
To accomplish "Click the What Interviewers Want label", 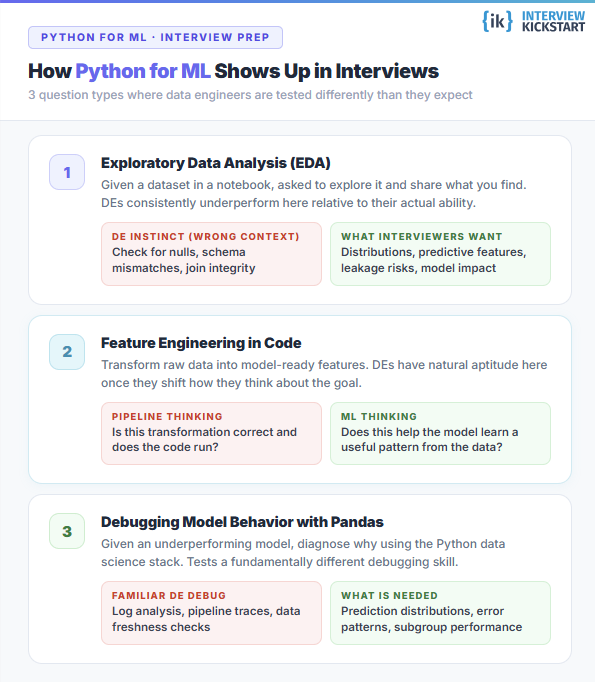I will point(421,237).
